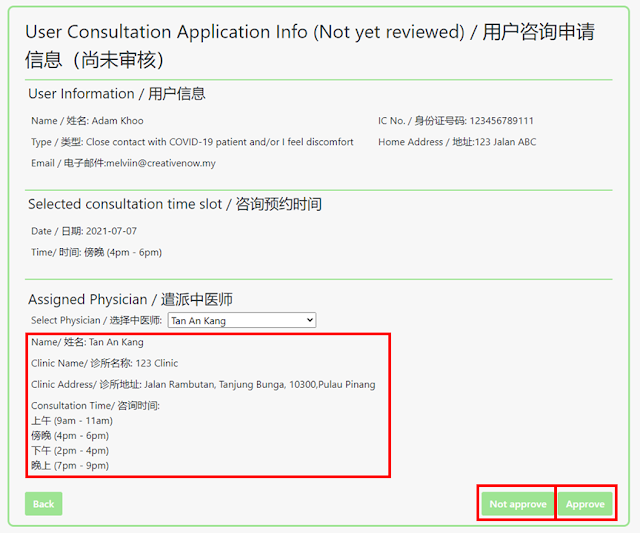Click the Select Physician label text
Image resolution: width=640 pixels, height=533 pixels.
[x=96, y=320]
